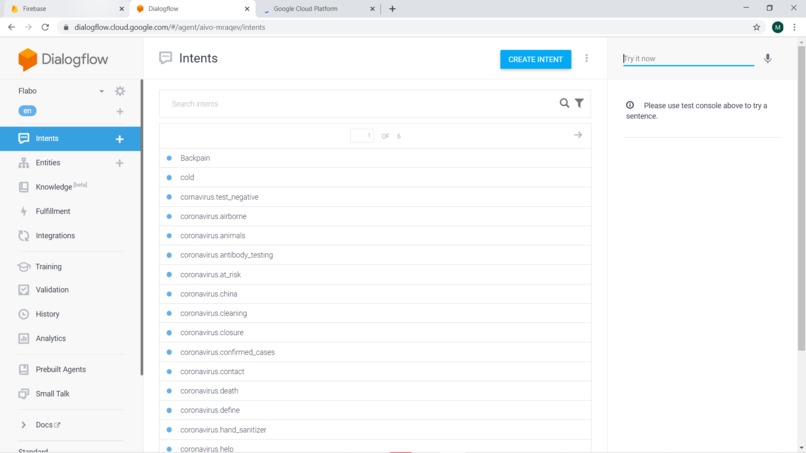Screen dimensions: 806x453
Task: Open History page
Action: point(47,314)
